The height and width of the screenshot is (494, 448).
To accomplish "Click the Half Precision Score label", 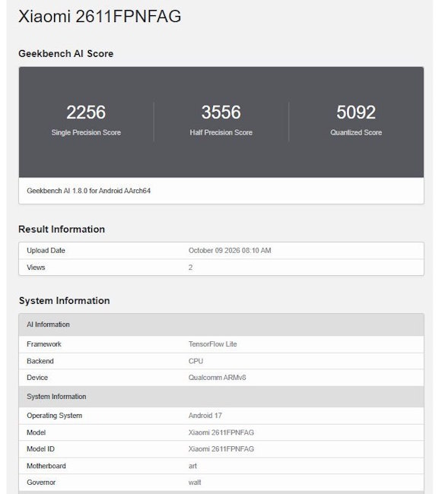I will click(x=221, y=133).
